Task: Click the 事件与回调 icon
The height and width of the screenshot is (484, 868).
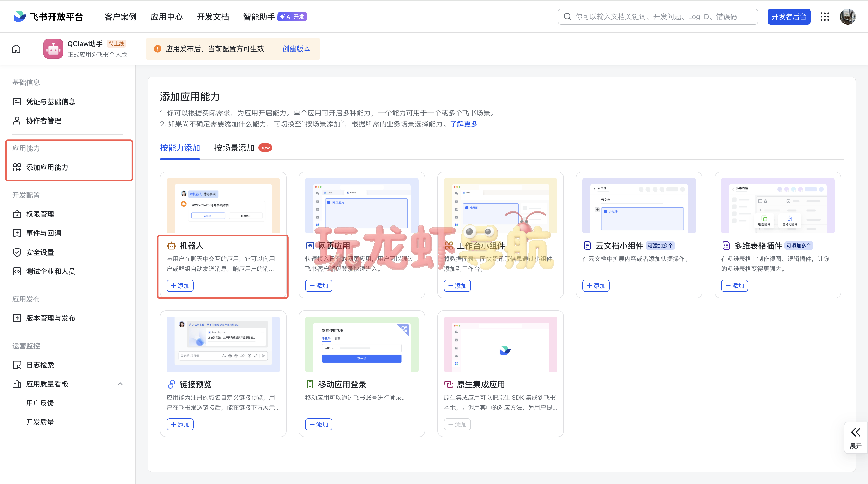Action: tap(17, 233)
